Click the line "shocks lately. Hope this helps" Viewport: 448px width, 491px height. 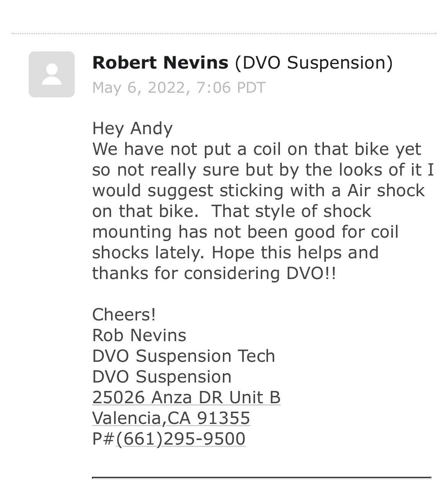(x=235, y=253)
